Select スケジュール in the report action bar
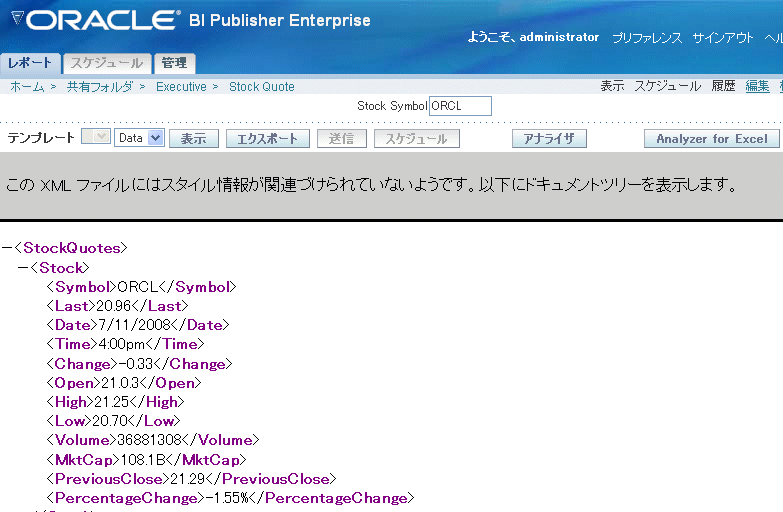Image resolution: width=783 pixels, height=512 pixels. coord(668,86)
